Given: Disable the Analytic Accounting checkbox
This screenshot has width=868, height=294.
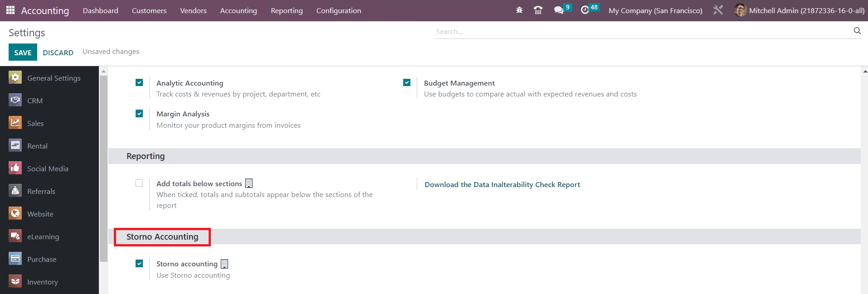Looking at the screenshot, I should (x=139, y=82).
